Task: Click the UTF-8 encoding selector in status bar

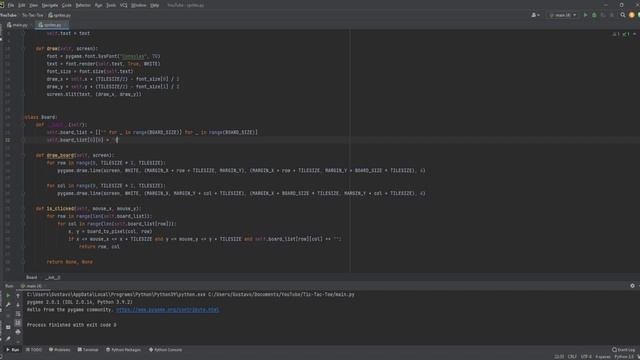Action: tap(586, 357)
